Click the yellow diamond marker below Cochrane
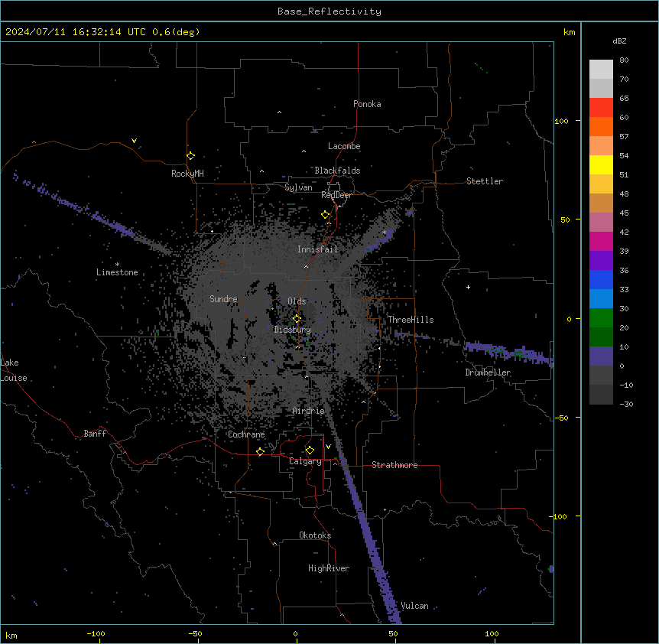 point(260,452)
